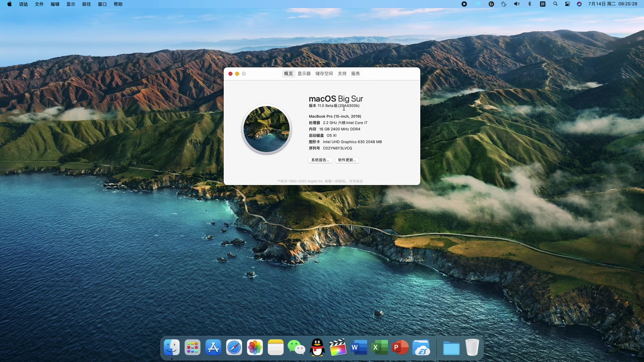Click the sync arrows icon in menu bar
This screenshot has width=644, height=362.
(x=504, y=4)
